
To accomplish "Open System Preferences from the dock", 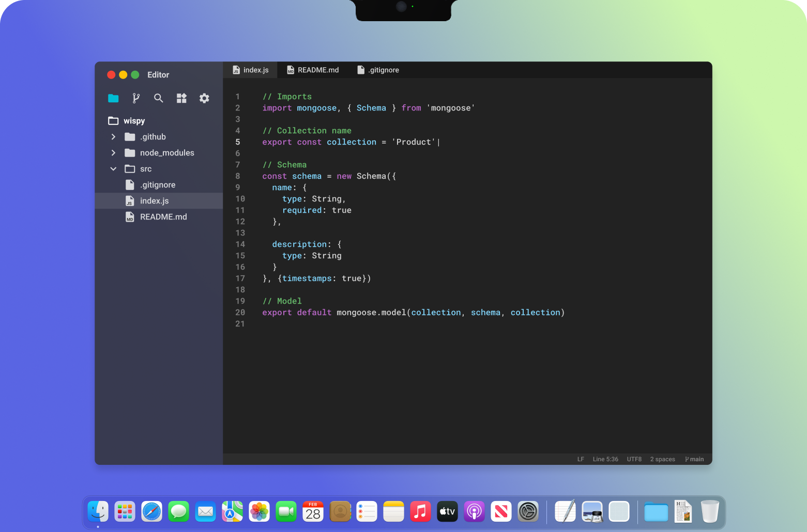I will 528,512.
